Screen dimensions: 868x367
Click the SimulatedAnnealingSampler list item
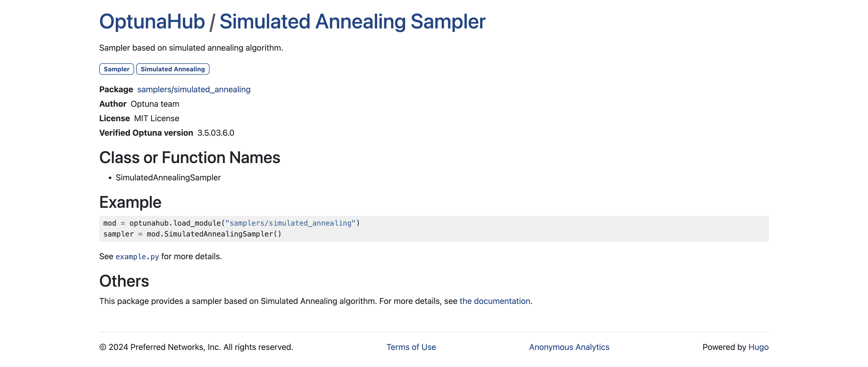[x=168, y=178]
